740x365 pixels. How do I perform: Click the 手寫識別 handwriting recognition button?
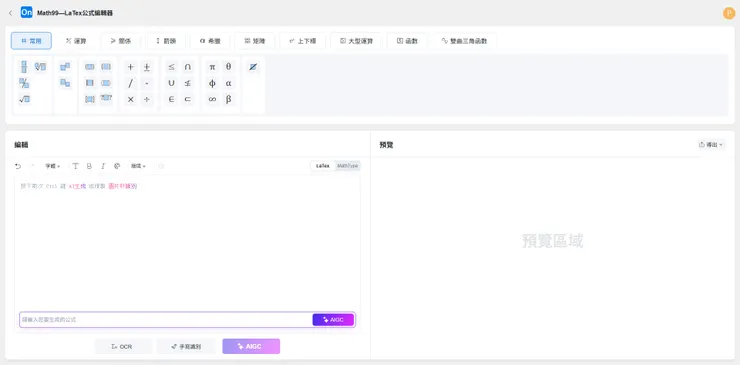(186, 347)
